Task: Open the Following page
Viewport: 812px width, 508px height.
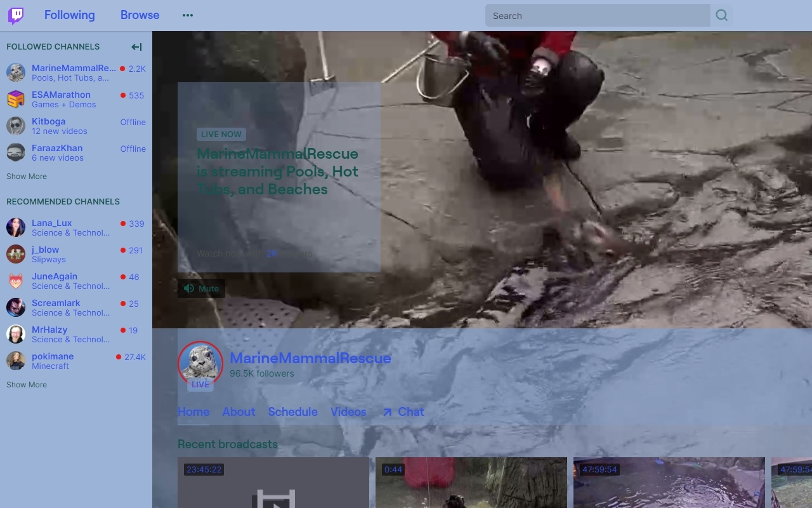Action: 70,15
